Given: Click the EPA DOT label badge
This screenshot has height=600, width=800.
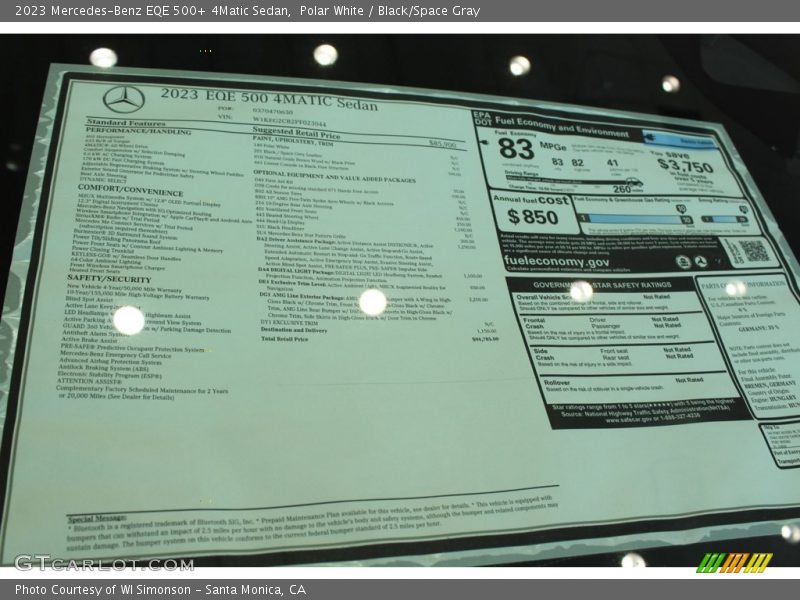Looking at the screenshot, I should click(x=483, y=118).
